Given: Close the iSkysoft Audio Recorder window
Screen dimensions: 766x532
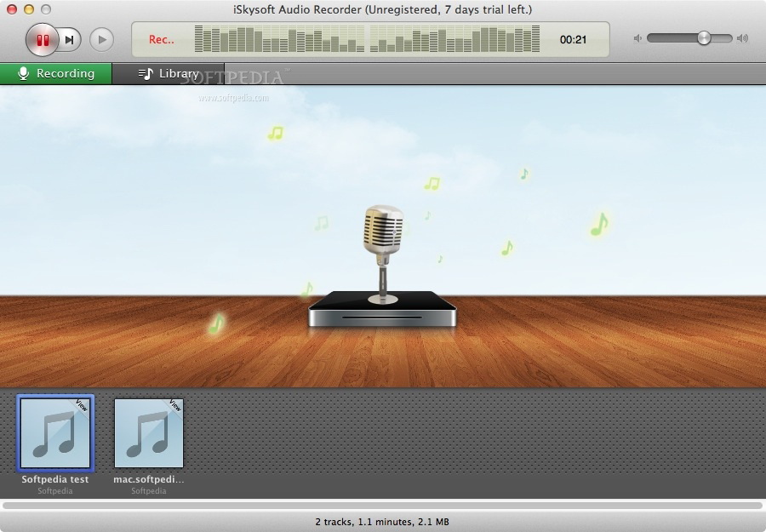Looking at the screenshot, I should click(12, 9).
